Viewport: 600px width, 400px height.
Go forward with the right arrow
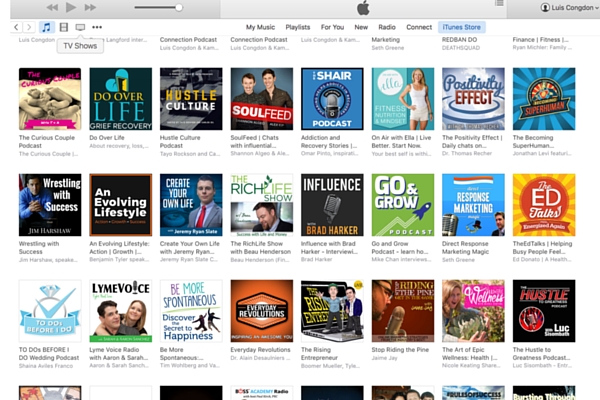[x=29, y=27]
